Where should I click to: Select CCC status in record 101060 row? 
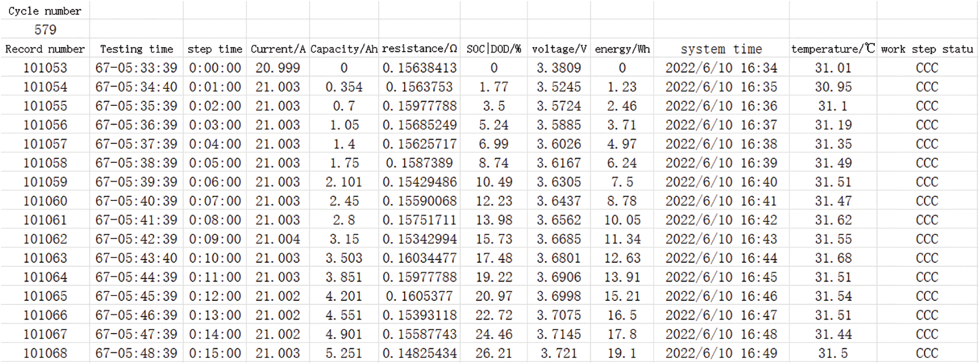point(927,201)
